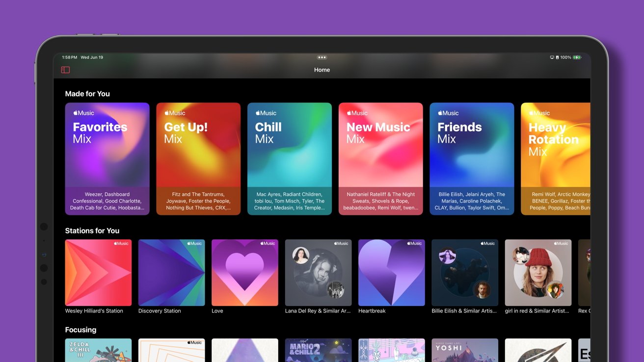Open the Get Up! Mix playlist
644x362 pixels.
click(x=198, y=159)
